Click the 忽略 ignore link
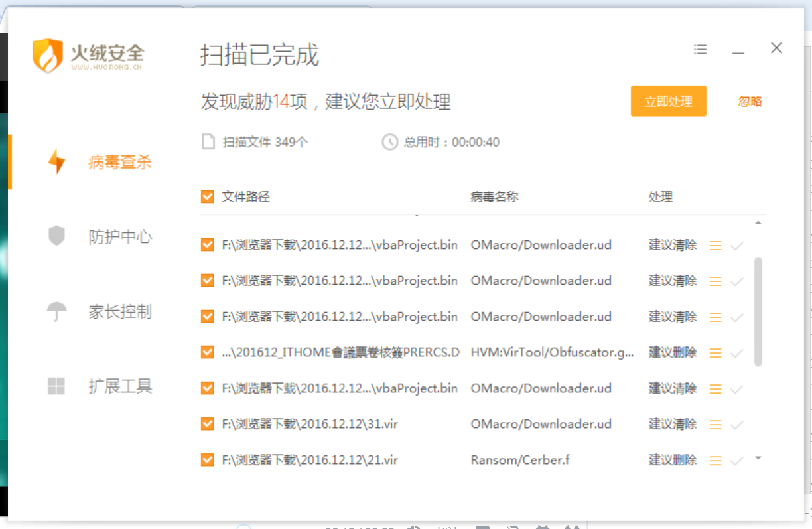 (x=750, y=102)
